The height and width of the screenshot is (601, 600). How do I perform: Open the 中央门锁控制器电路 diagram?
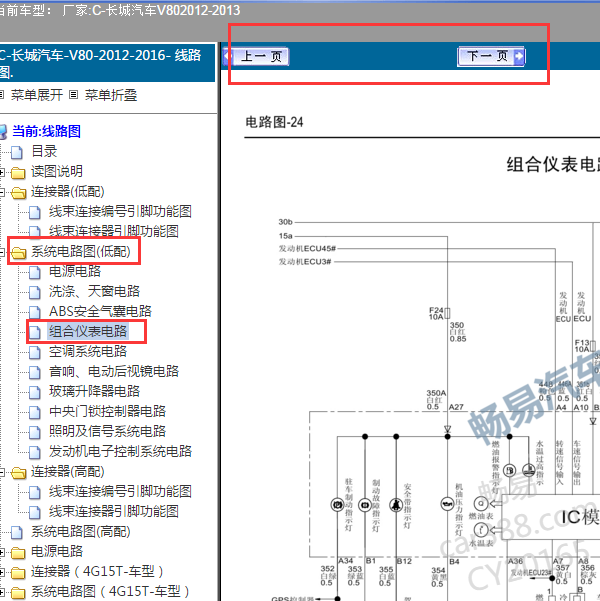tap(107, 411)
